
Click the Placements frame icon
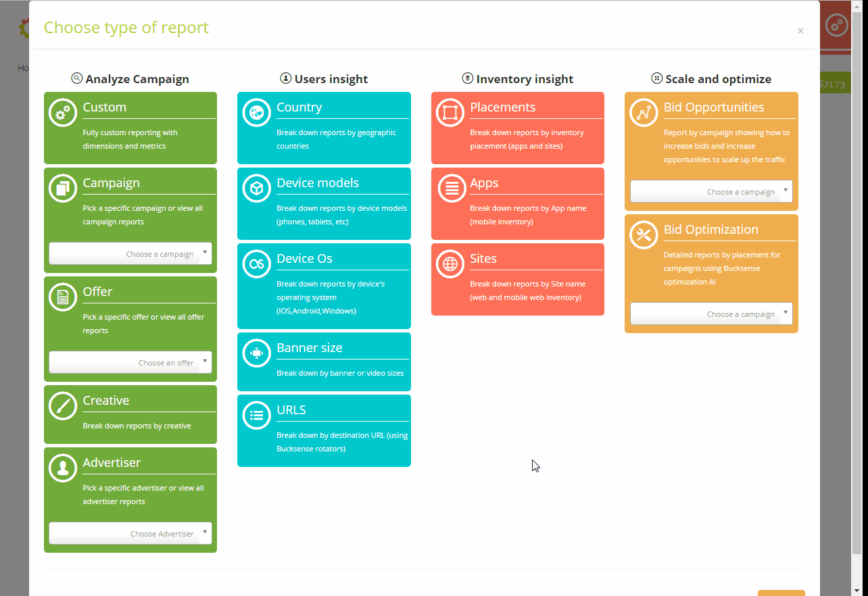point(450,113)
